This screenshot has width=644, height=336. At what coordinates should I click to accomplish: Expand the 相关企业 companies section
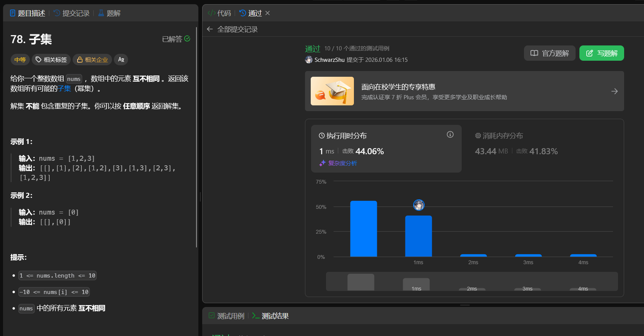92,60
